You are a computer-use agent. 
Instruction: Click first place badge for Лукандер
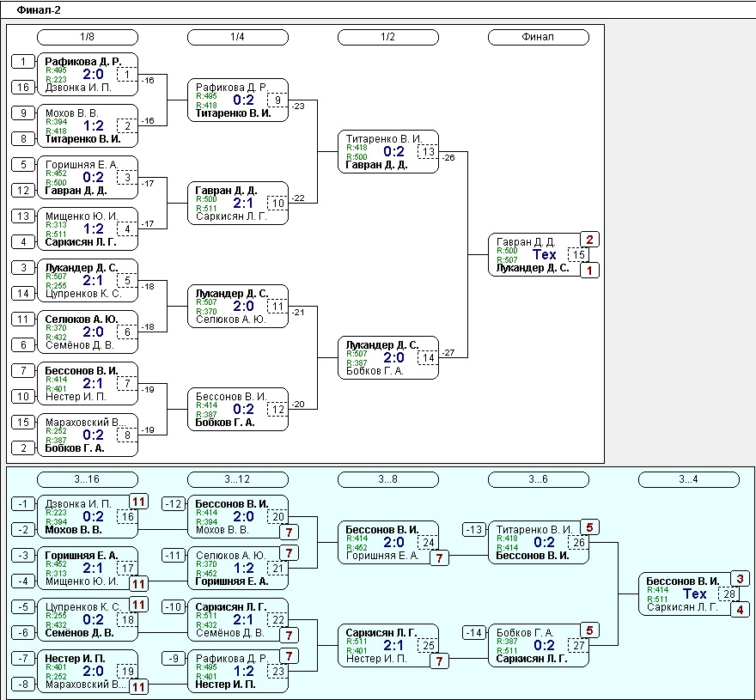pyautogui.click(x=589, y=271)
